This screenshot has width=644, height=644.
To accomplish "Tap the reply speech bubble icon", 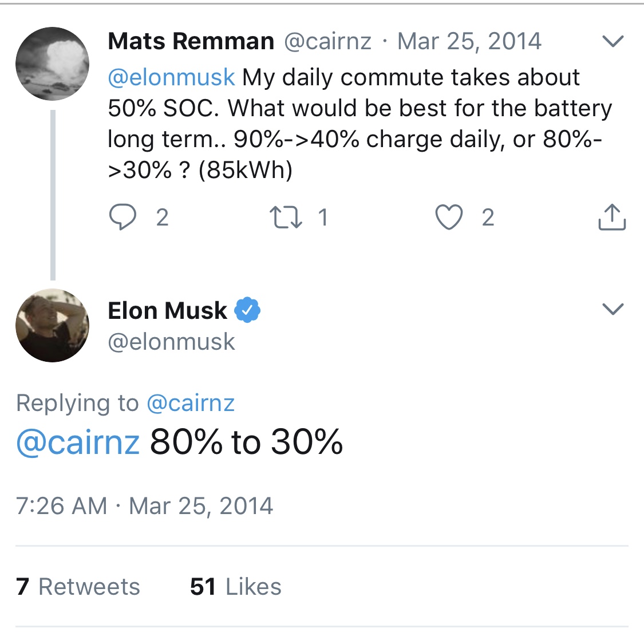I will pos(123,217).
